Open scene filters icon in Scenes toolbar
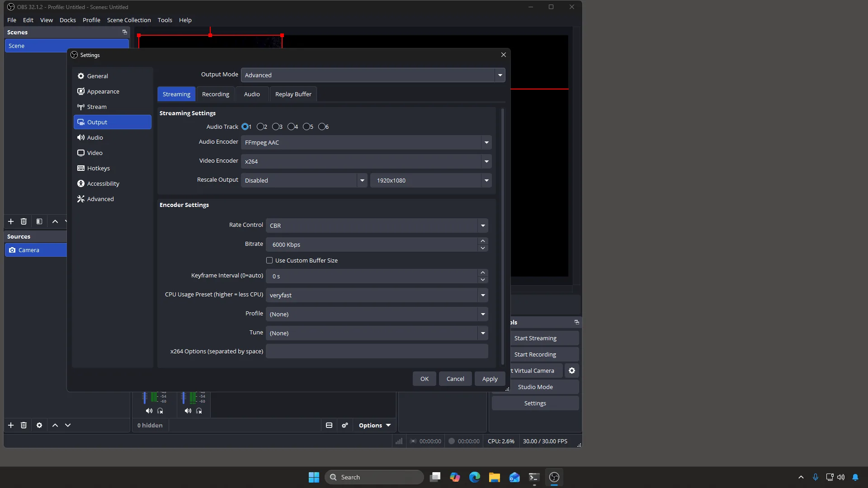Screen dimensions: 868x488 pos(39,221)
